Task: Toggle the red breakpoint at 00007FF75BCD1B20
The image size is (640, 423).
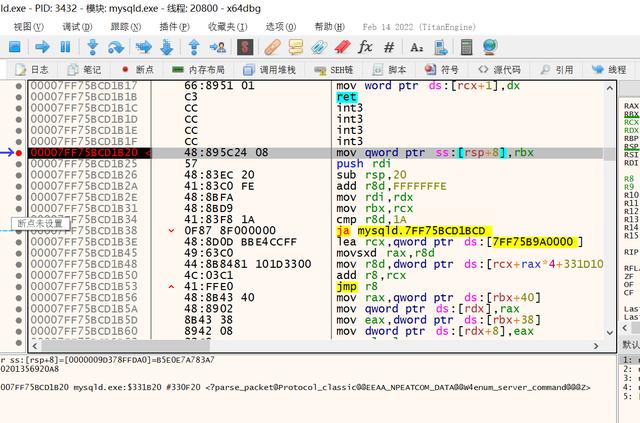Action: (x=18, y=153)
